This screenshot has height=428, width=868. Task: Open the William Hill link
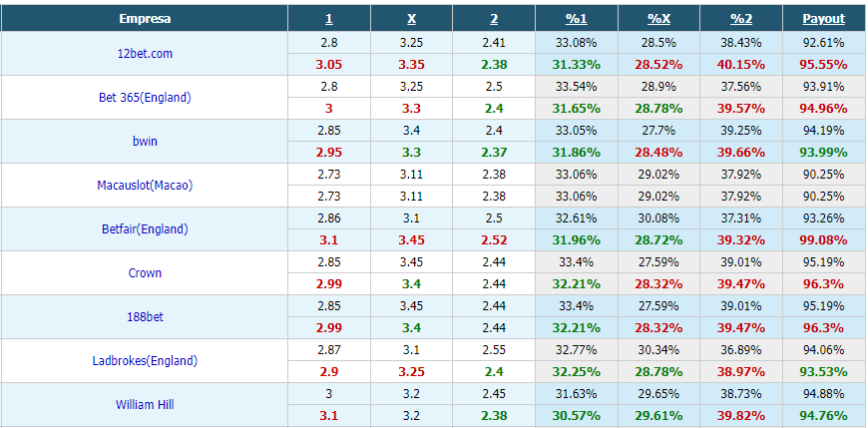pyautogui.click(x=145, y=405)
